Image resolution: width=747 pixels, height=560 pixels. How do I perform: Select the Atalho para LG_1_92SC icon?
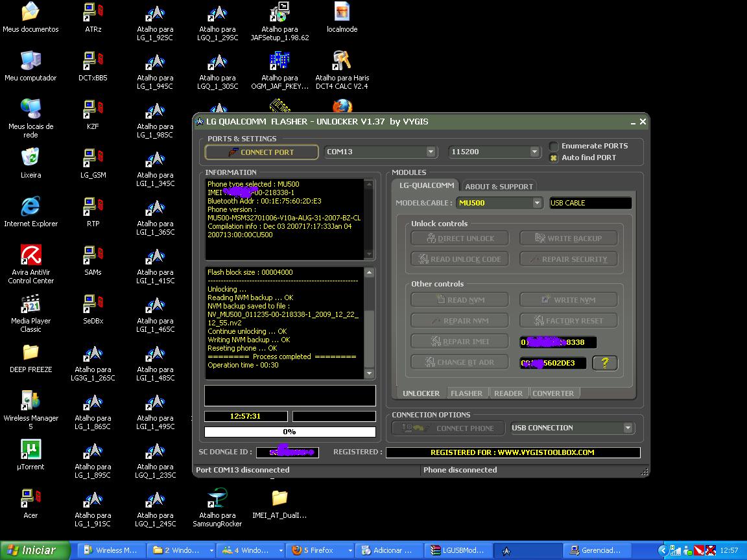coord(156,21)
